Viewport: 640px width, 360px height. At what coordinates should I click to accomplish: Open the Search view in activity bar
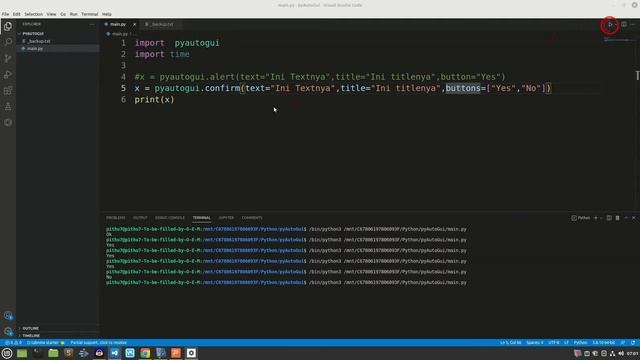[8, 42]
